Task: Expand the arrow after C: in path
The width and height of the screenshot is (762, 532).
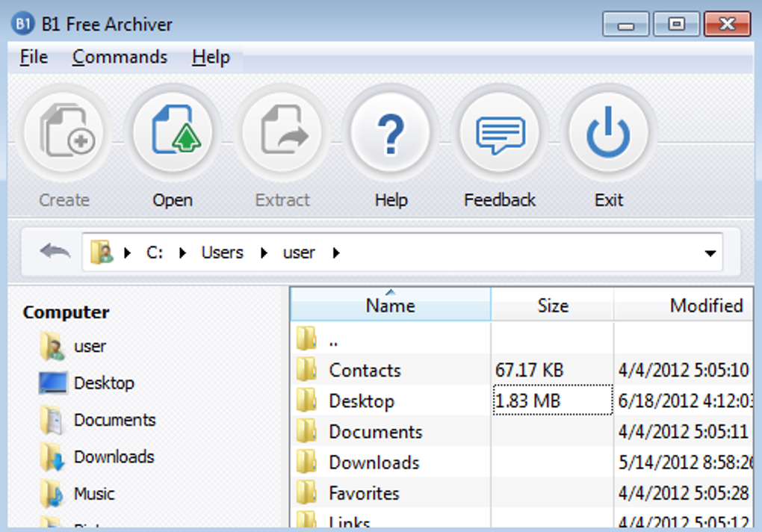Action: [183, 253]
